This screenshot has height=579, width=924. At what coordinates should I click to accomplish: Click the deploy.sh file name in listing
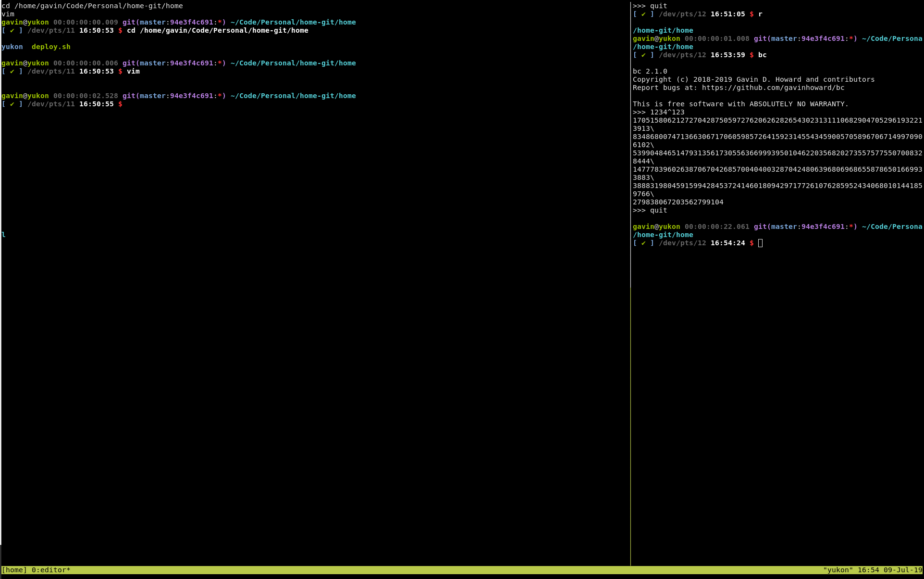51,47
